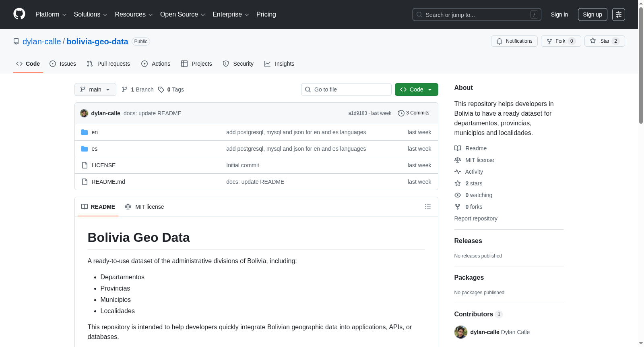Click the pulse icon next to Activity
Viewport: 644px width, 347px height.
coord(458,172)
